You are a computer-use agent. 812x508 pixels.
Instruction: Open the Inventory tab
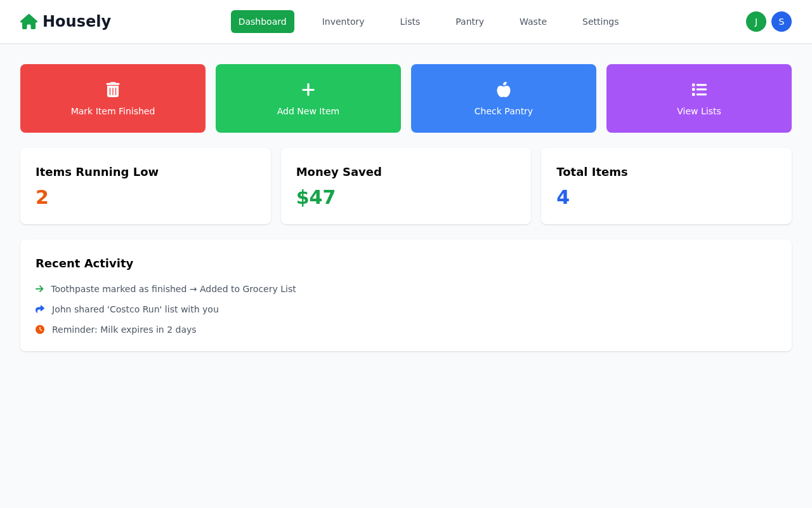tap(343, 22)
